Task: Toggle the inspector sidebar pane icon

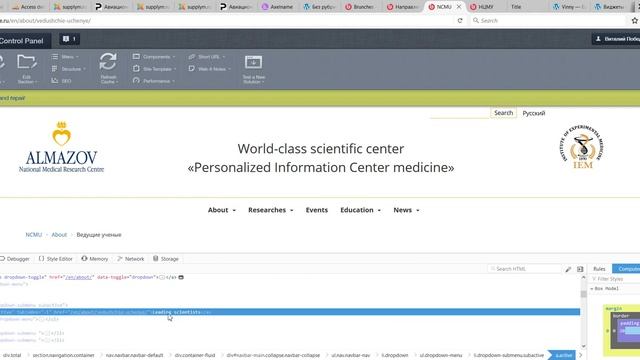Action: point(580,269)
